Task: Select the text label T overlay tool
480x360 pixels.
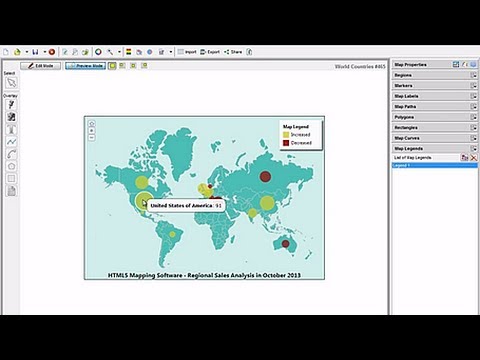Action: point(12,129)
